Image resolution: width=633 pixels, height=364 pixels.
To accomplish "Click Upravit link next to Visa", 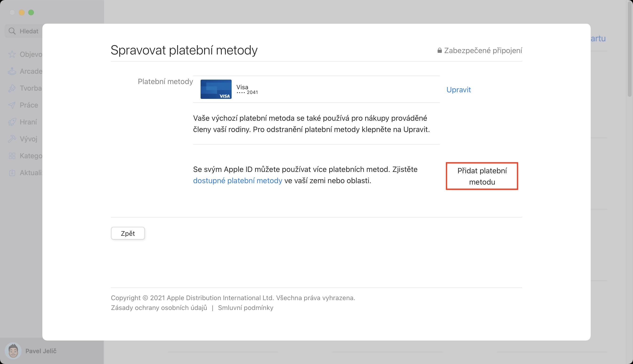I will click(458, 90).
